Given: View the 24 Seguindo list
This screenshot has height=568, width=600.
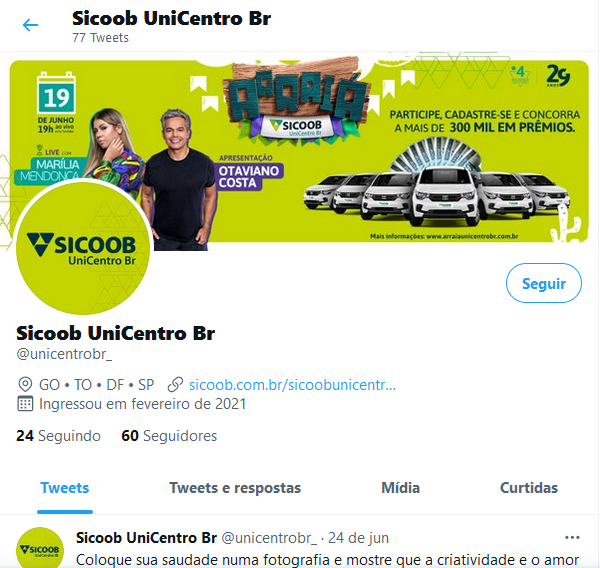Looking at the screenshot, I should tap(58, 436).
